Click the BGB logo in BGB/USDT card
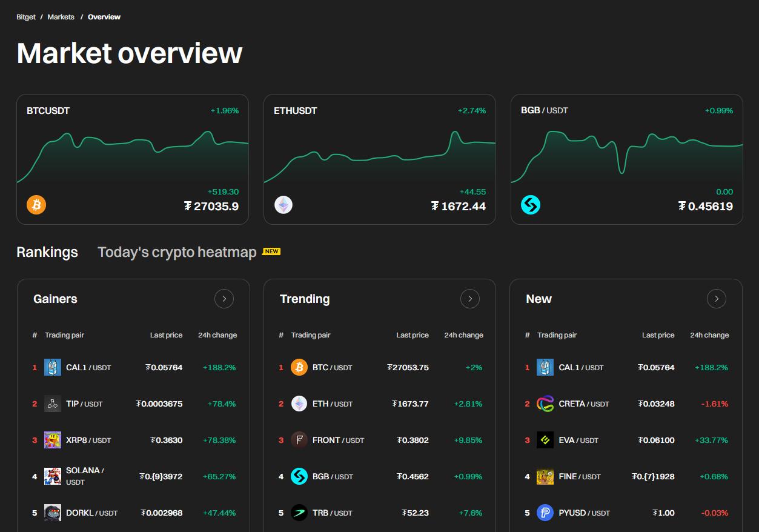The width and height of the screenshot is (759, 532). 531,205
